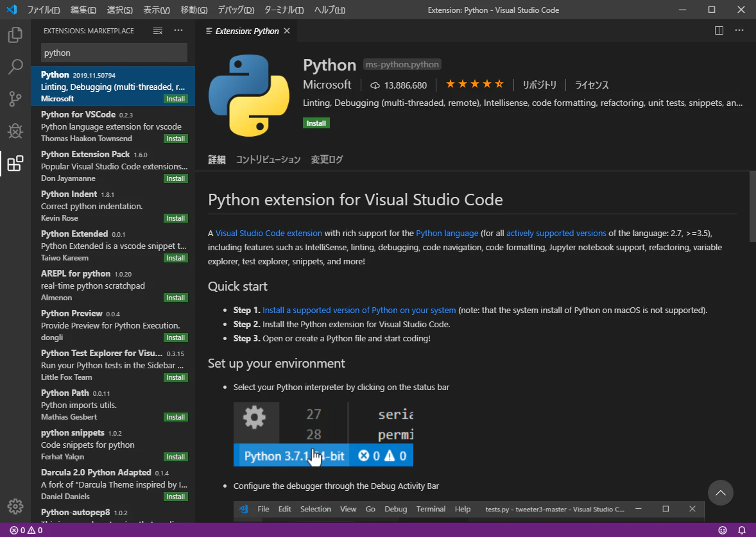Open the 選択(S) menu
The image size is (756, 537).
pyautogui.click(x=119, y=10)
